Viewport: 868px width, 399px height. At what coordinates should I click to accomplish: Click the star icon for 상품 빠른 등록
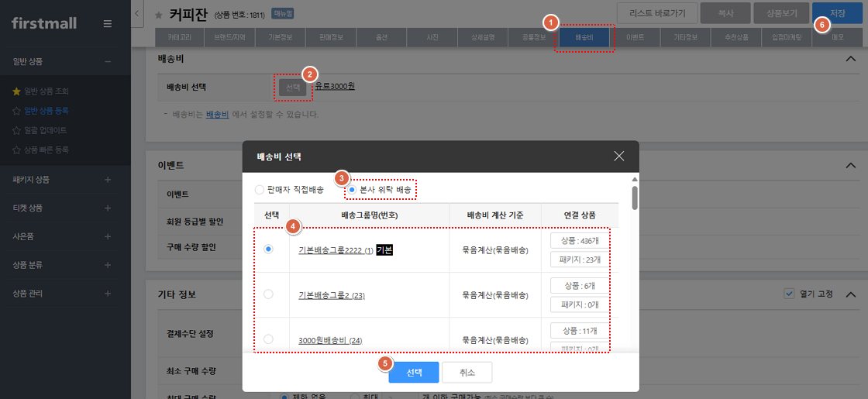tap(16, 150)
